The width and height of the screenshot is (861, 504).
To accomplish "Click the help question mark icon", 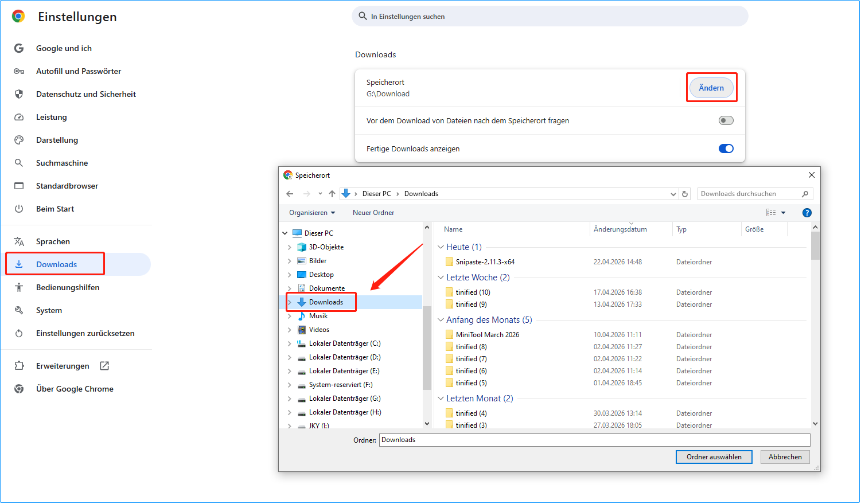I will 807,213.
